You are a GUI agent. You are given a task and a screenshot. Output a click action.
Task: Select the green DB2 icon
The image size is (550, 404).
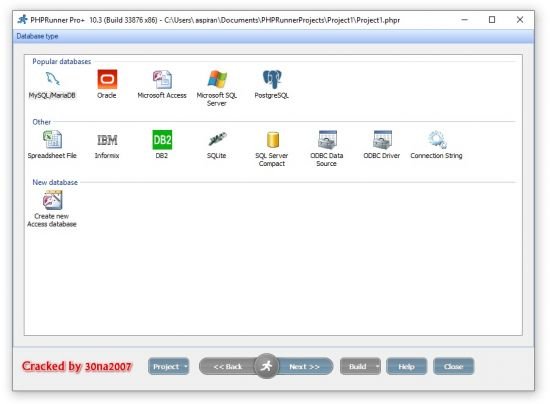[162, 140]
